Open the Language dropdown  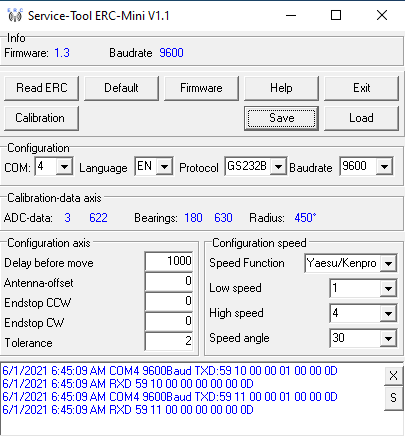coord(164,166)
